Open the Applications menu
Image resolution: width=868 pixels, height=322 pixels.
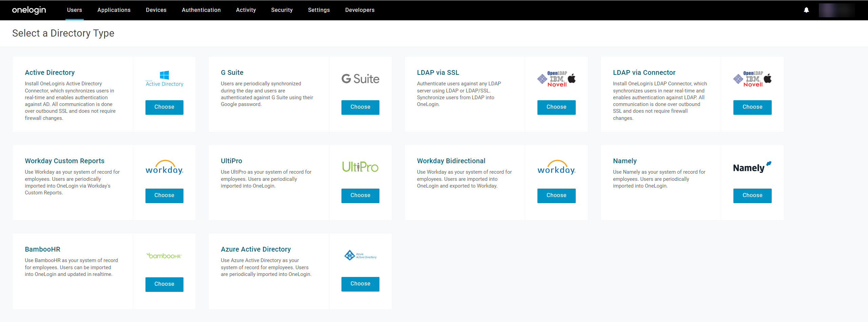point(114,10)
